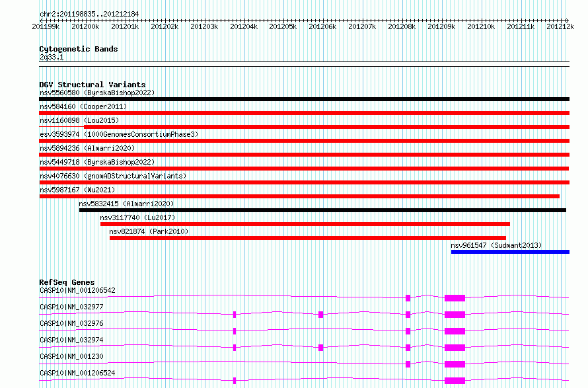Click the 201200k ruler tick label

click(x=85, y=26)
